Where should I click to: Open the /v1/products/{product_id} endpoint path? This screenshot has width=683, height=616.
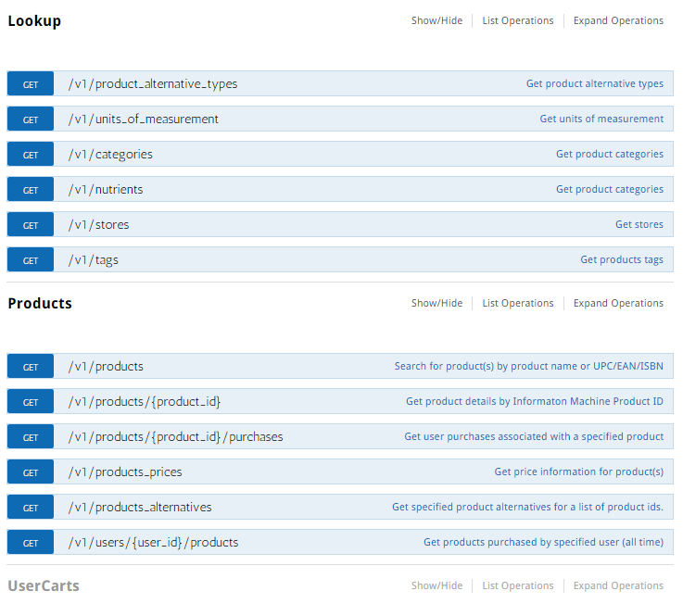click(145, 401)
